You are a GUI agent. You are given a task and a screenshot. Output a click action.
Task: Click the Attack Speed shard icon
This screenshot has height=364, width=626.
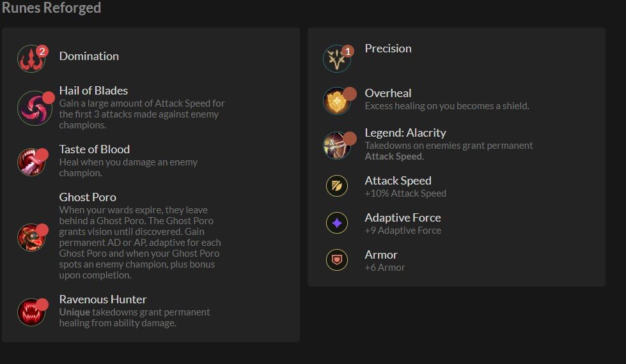(x=337, y=186)
